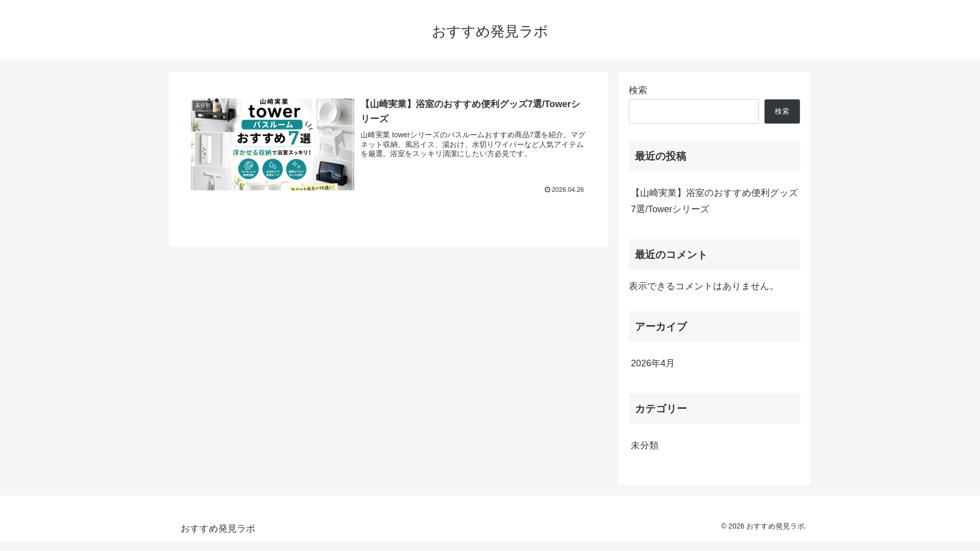Click the post date 2026.04.26

click(568, 190)
